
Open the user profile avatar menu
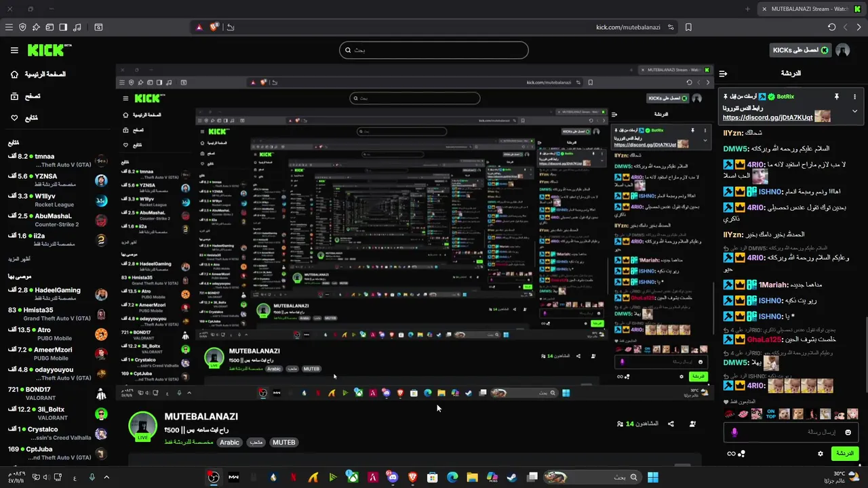pos(843,50)
